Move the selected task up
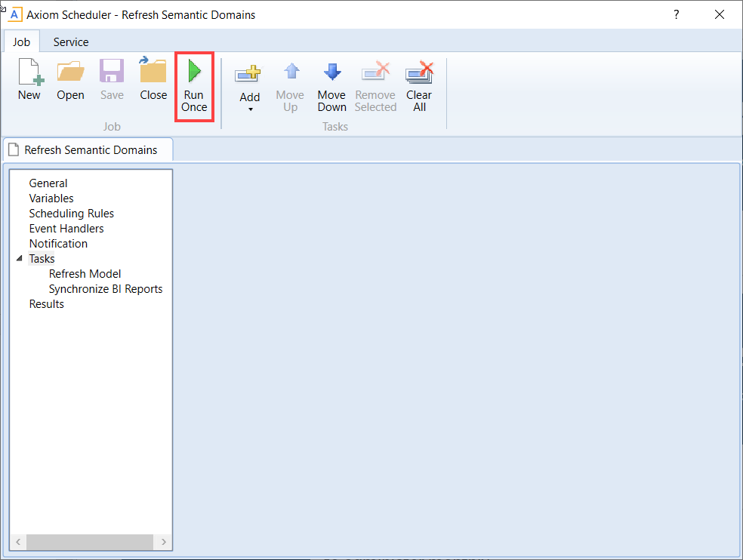The image size is (743, 560). pos(290,88)
